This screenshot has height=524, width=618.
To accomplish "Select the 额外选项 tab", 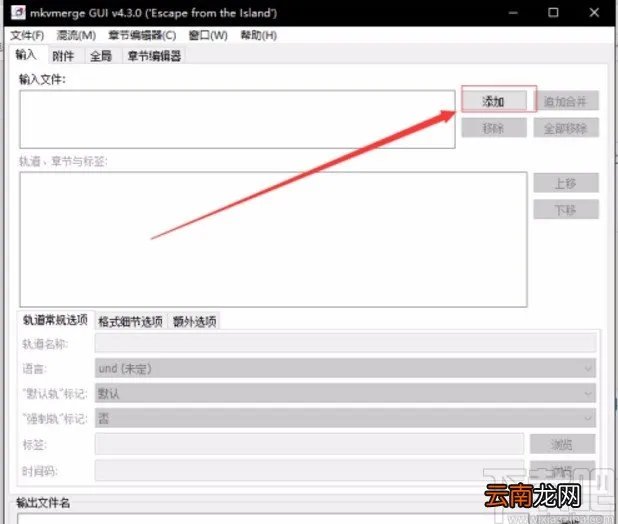I will [x=194, y=321].
